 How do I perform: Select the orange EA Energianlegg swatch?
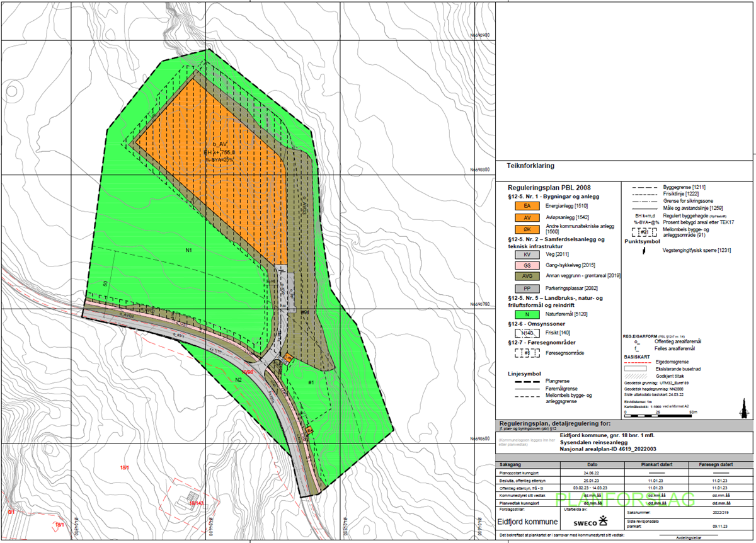(x=524, y=205)
